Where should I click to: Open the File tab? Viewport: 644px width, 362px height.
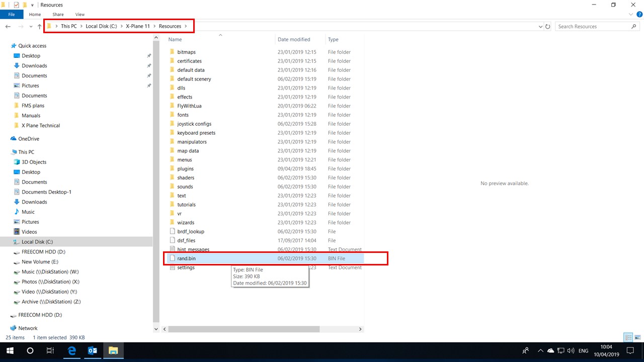pos(12,15)
